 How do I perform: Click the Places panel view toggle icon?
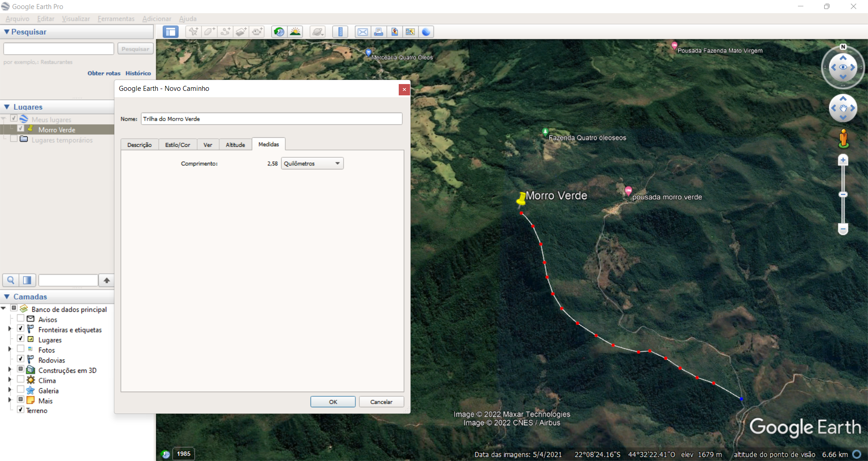27,280
